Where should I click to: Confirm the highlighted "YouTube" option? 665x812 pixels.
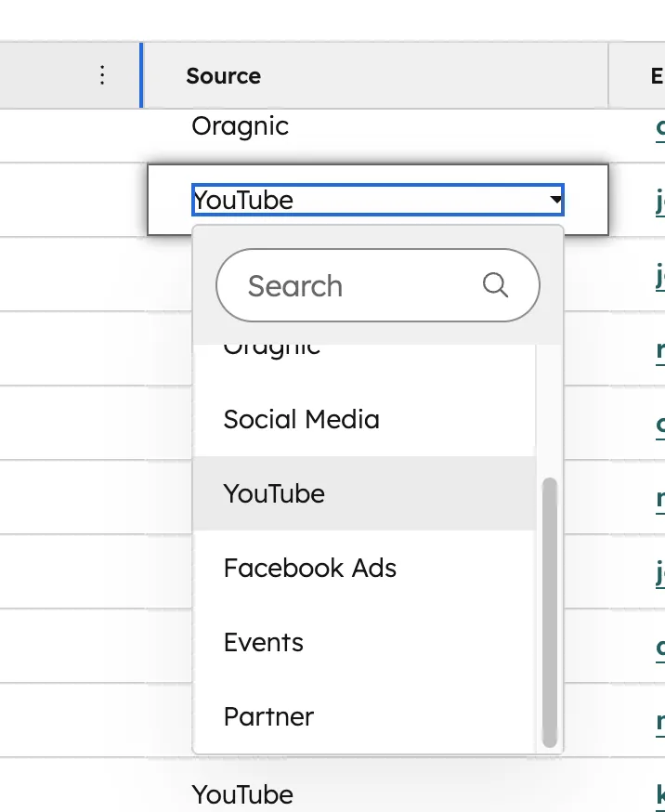[x=274, y=493]
